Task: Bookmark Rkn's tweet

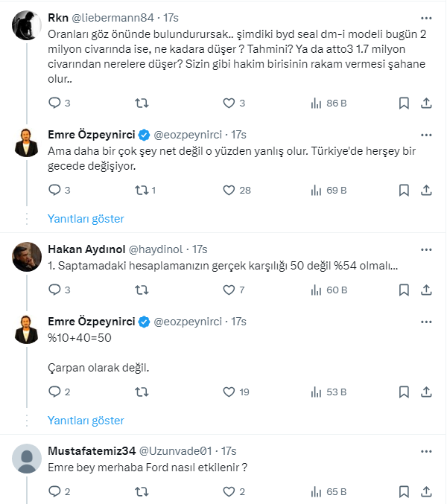Action: tap(403, 103)
